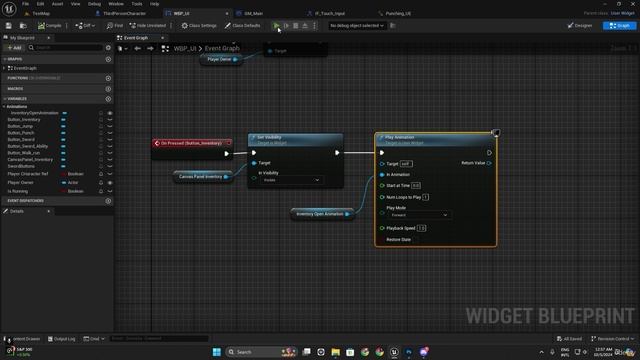Collapse the Animations category
Viewport: 640px width, 360px height.
[x=4, y=107]
